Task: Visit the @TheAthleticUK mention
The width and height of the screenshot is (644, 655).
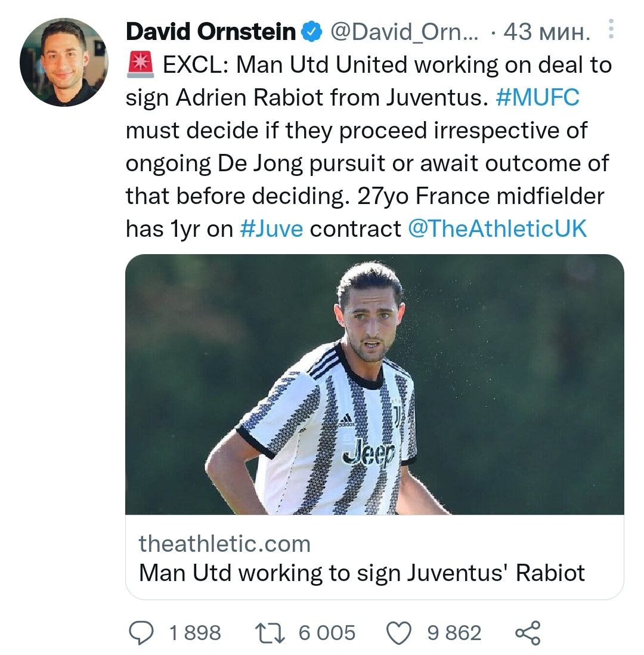Action: [497, 228]
